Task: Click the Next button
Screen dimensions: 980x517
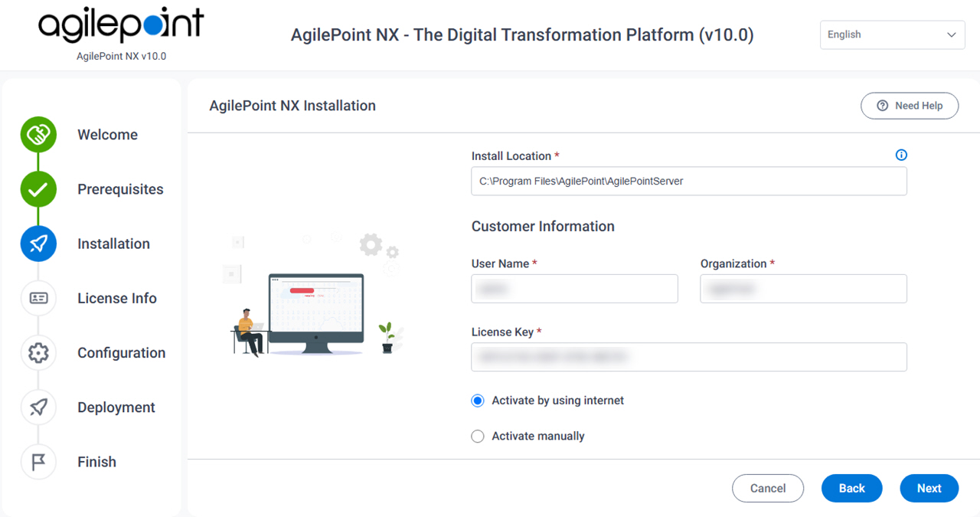Action: point(929,488)
